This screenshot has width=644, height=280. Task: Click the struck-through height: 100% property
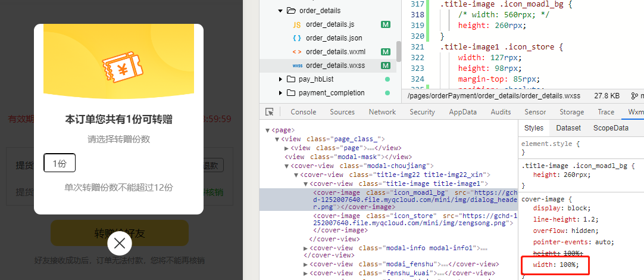[x=558, y=253]
